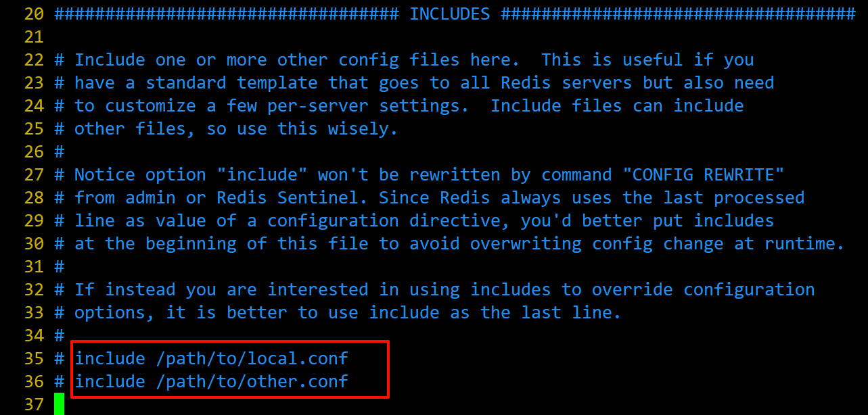This screenshot has width=868, height=415.
Task: Click line number 36
Action: [x=34, y=381]
